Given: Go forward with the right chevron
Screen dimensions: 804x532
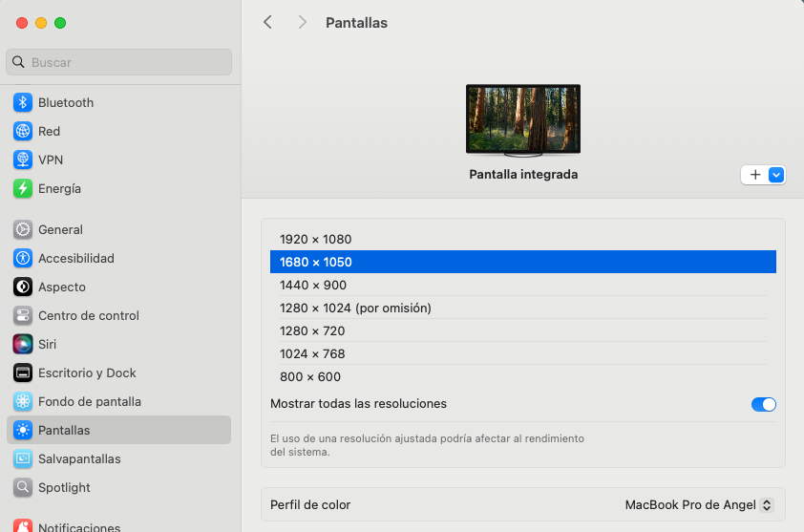Looking at the screenshot, I should [302, 22].
